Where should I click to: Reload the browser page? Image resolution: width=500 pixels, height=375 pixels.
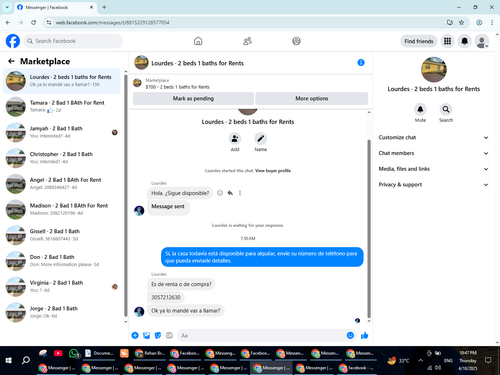coord(33,22)
